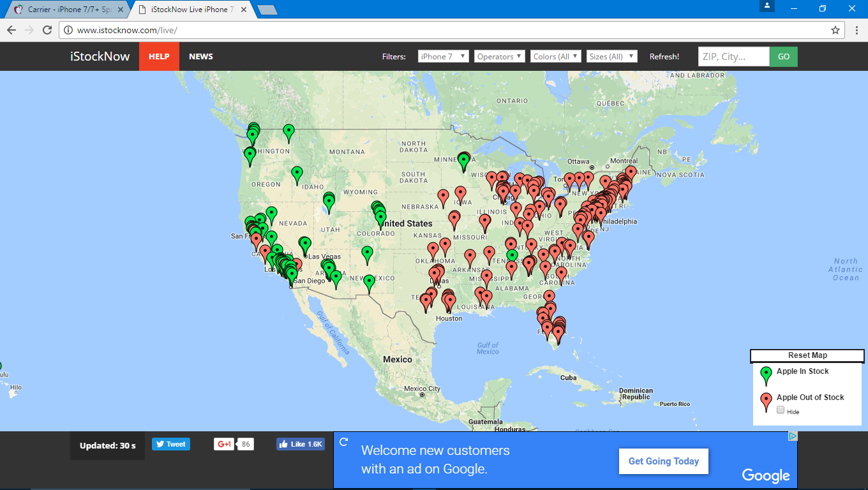This screenshot has width=868, height=490.
Task: Click the ad's refresh arrow icon
Action: click(343, 442)
